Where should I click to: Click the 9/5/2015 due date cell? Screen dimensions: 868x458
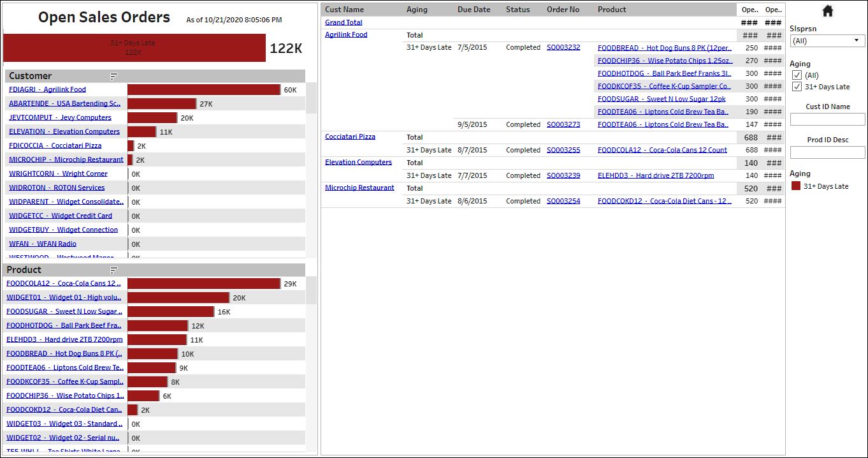point(472,124)
